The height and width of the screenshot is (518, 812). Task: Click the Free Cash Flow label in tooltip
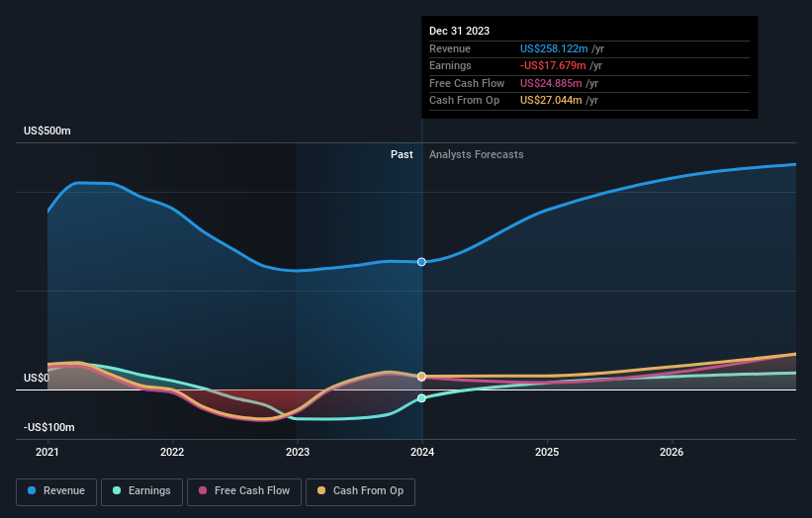pyautogui.click(x=467, y=83)
